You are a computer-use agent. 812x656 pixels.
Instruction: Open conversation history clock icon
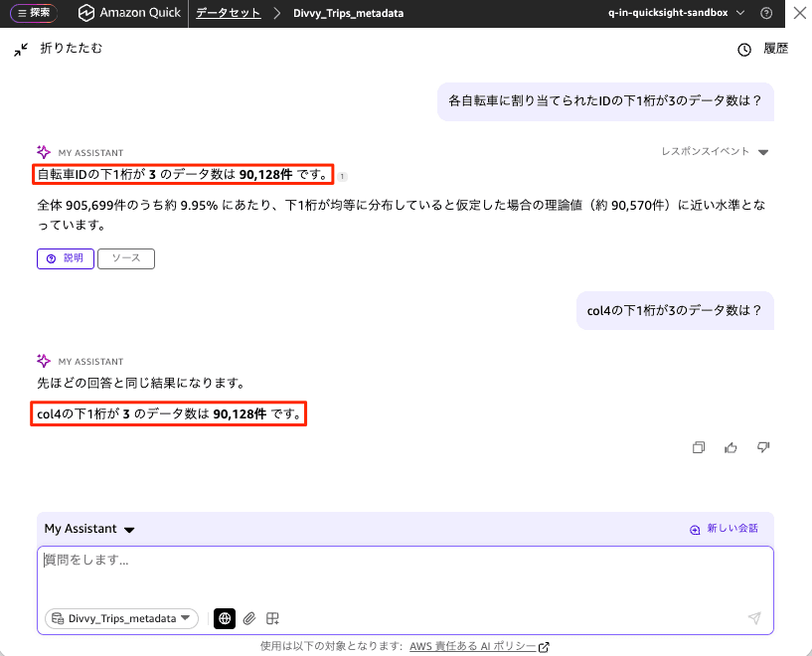[744, 50]
